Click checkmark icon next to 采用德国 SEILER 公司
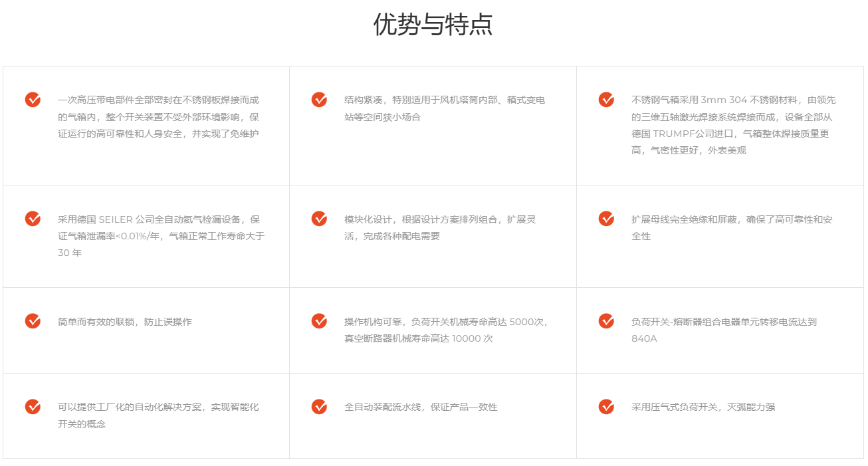The width and height of the screenshot is (868, 466). [x=33, y=219]
